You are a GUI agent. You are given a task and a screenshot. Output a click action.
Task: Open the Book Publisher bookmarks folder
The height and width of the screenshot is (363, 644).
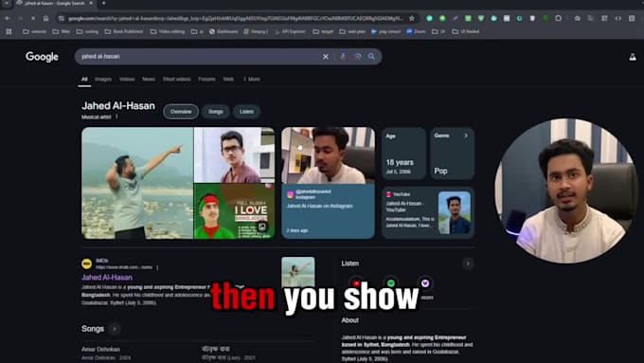124,31
